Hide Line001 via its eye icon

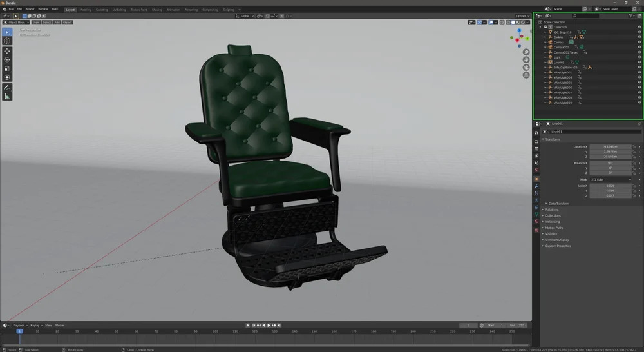tap(639, 62)
